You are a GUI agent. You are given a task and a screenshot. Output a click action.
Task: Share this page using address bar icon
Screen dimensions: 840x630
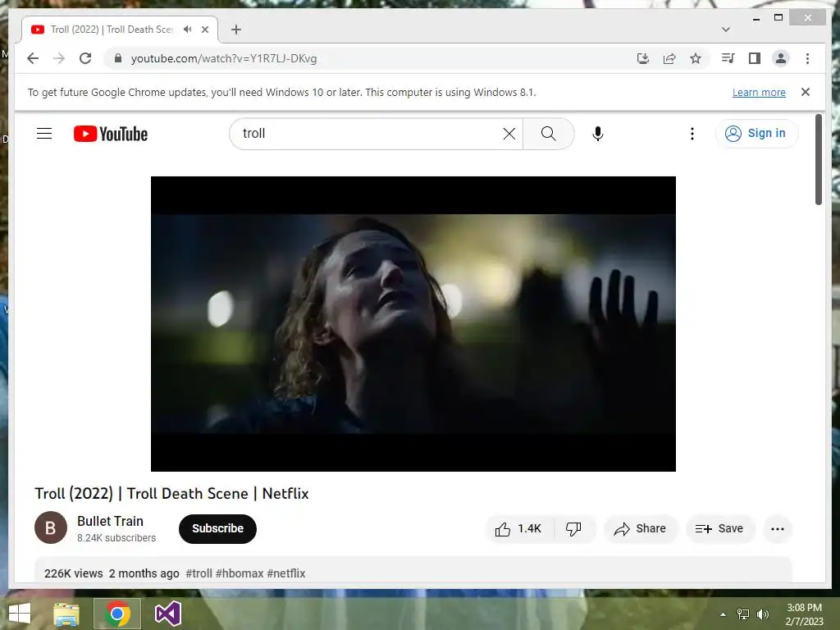[x=669, y=58]
